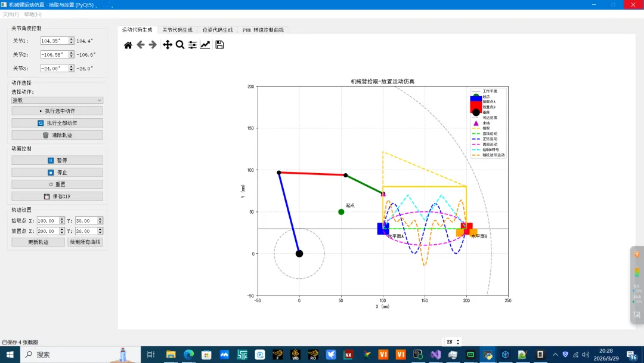Save the figure with the floppy icon

[x=219, y=45]
